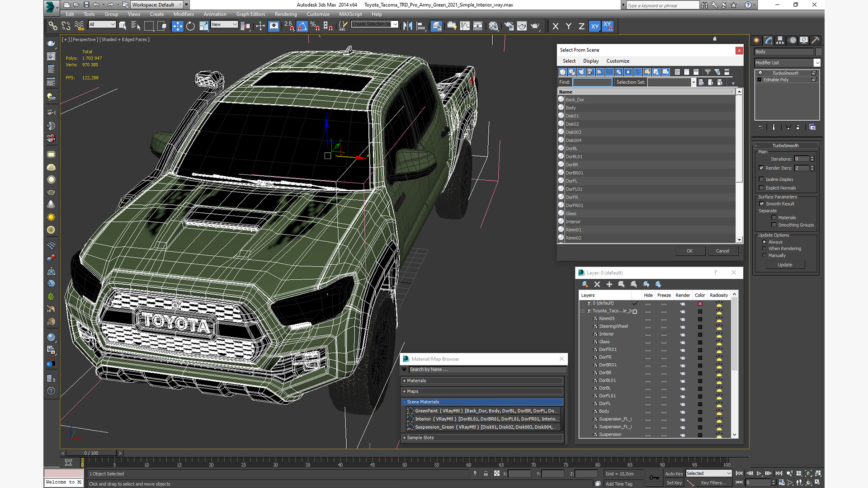Open the Display menu in Select From Scene
Screen dimensions: 868x488
pyautogui.click(x=591, y=61)
